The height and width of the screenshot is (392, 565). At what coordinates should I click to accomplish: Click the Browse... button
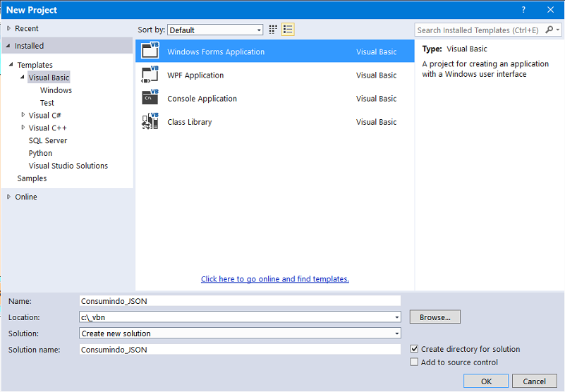[x=435, y=317]
